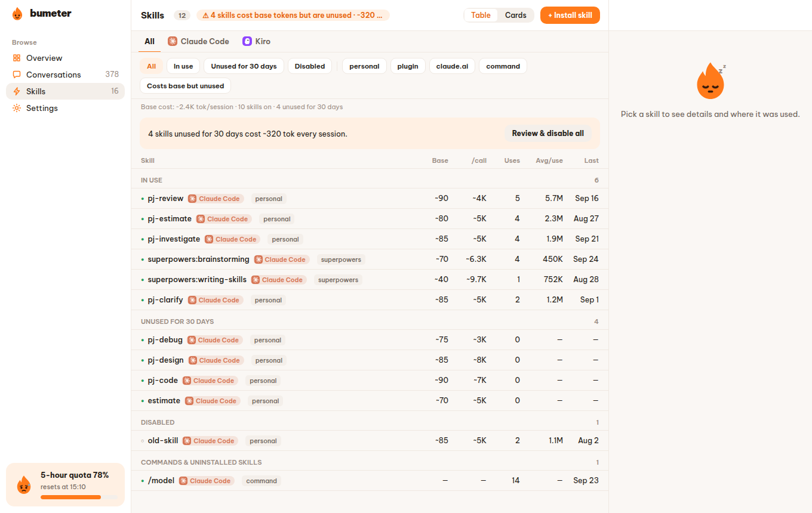
Task: Open the Overview page in sidebar
Action: point(66,58)
